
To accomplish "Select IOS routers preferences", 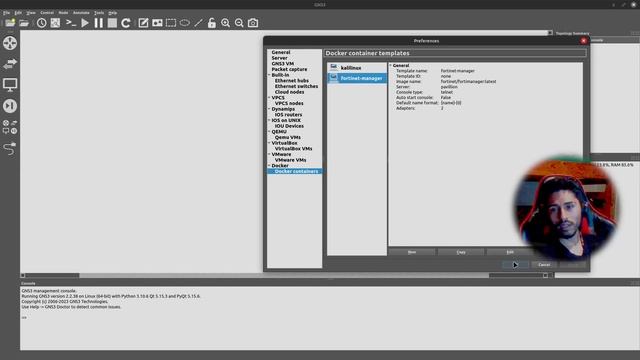I will tap(288, 115).
